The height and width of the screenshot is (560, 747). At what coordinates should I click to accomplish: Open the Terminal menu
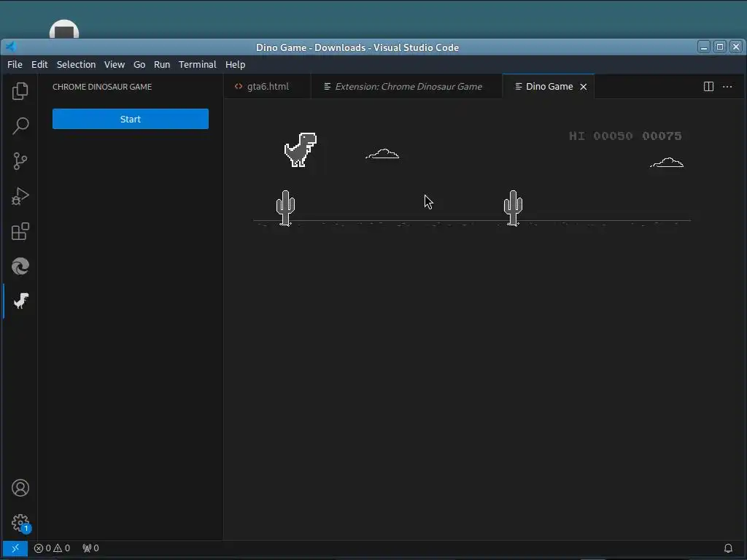(197, 64)
